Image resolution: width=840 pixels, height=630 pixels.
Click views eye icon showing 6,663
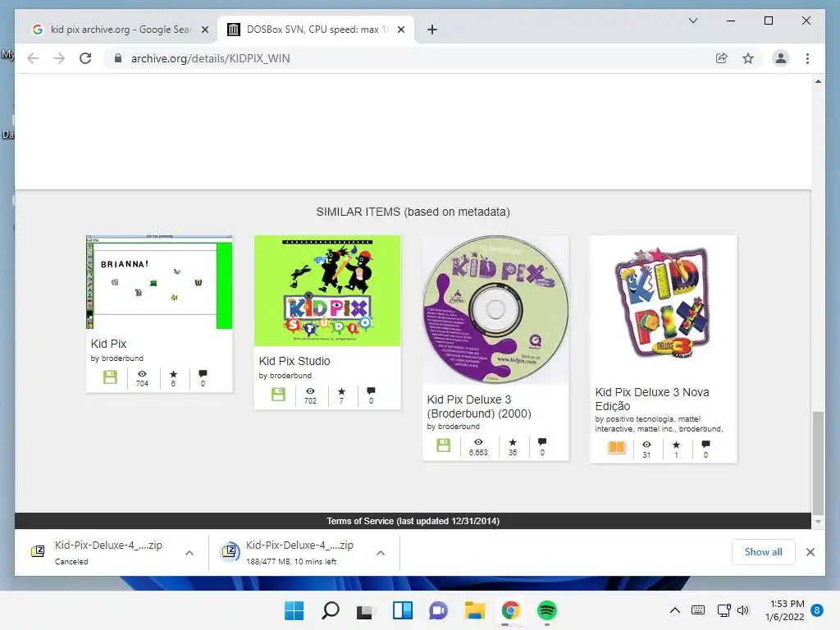[x=478, y=442]
